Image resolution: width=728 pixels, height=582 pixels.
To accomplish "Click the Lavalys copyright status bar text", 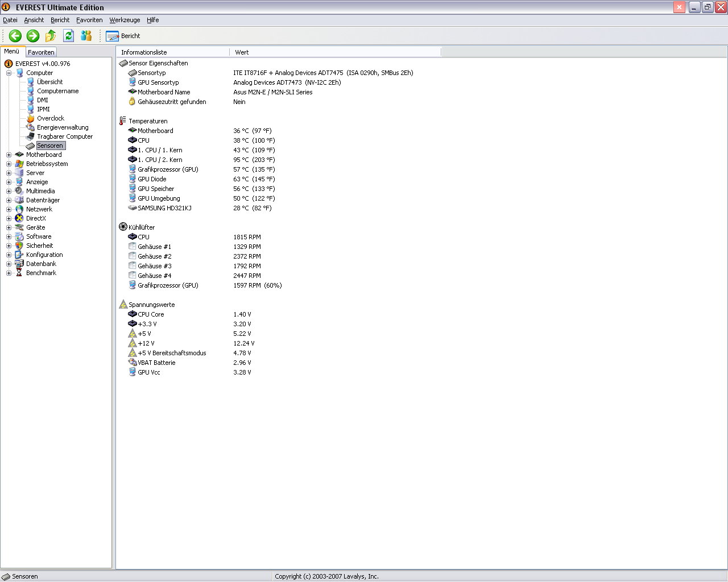I will coord(326,576).
